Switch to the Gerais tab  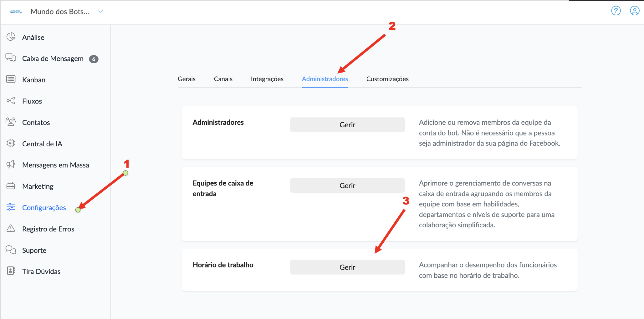(187, 79)
